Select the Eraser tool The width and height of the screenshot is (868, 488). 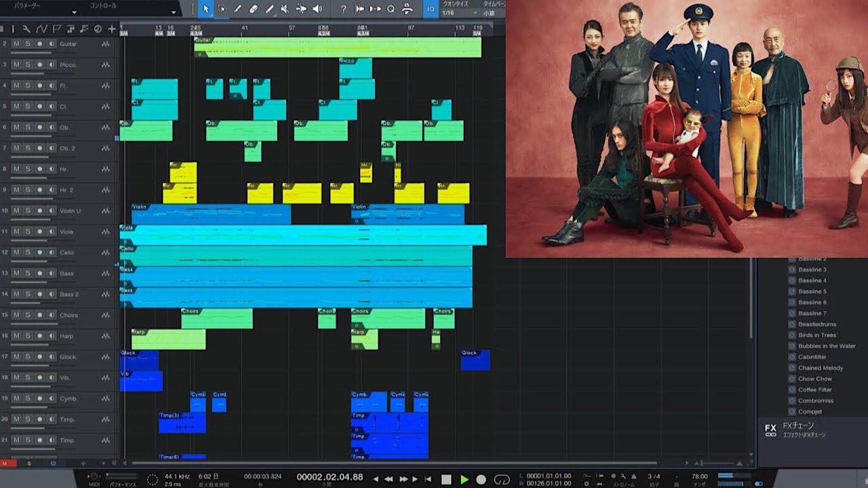[254, 9]
